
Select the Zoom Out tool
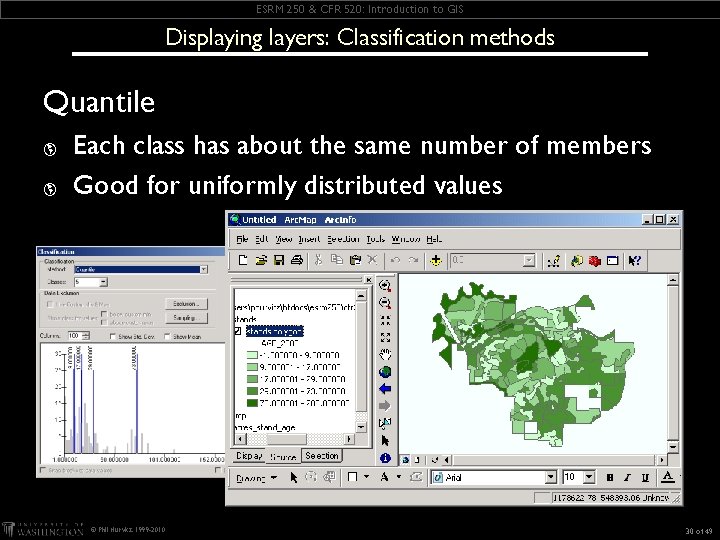tap(385, 303)
